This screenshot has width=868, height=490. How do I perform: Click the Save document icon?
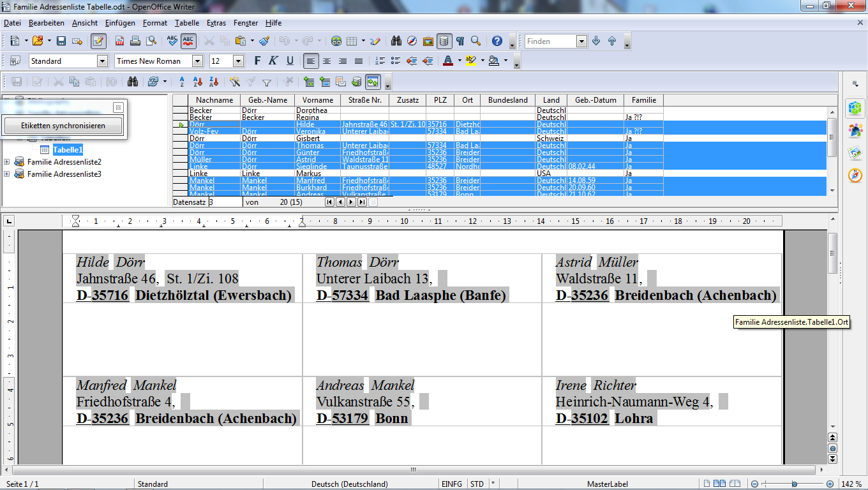pos(61,41)
